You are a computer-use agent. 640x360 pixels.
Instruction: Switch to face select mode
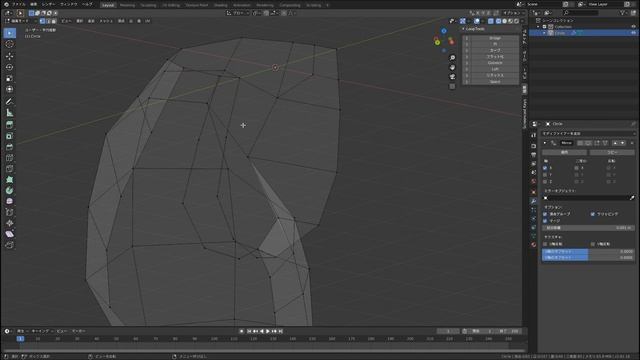click(54, 21)
